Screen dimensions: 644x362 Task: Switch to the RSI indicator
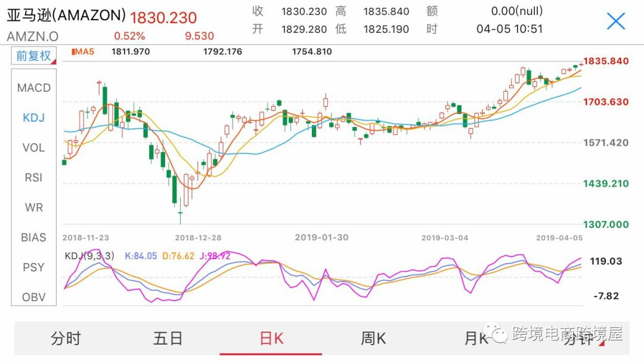click(x=34, y=177)
